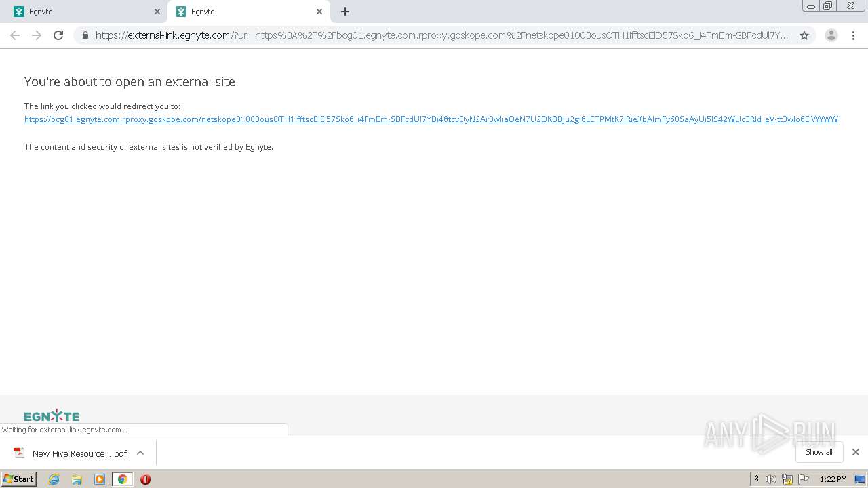Click the external site heading text
The width and height of the screenshot is (868, 488).
130,82
